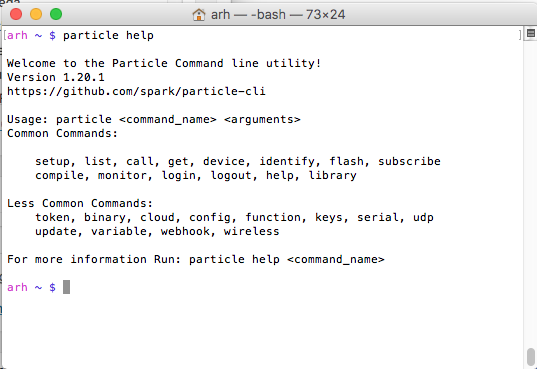This screenshot has height=369, width=537.
Task: Click the split pane icon at top right
Action: (x=530, y=33)
